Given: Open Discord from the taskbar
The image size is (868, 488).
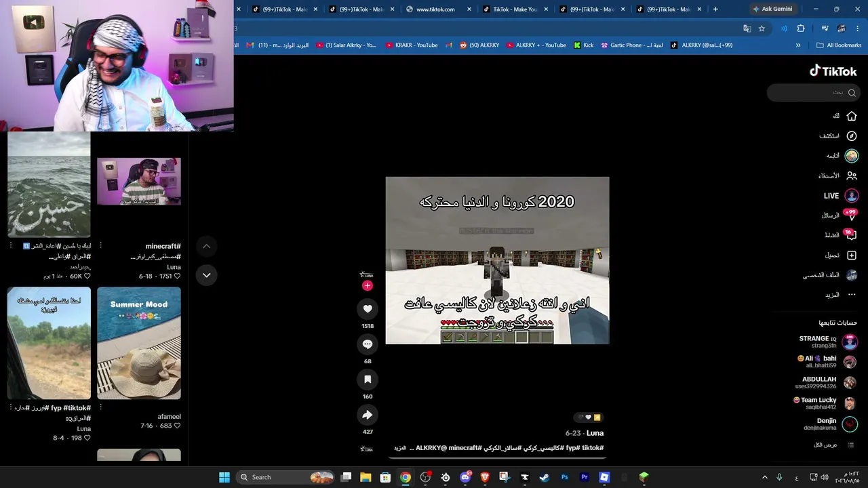Looking at the screenshot, I should pos(465,477).
